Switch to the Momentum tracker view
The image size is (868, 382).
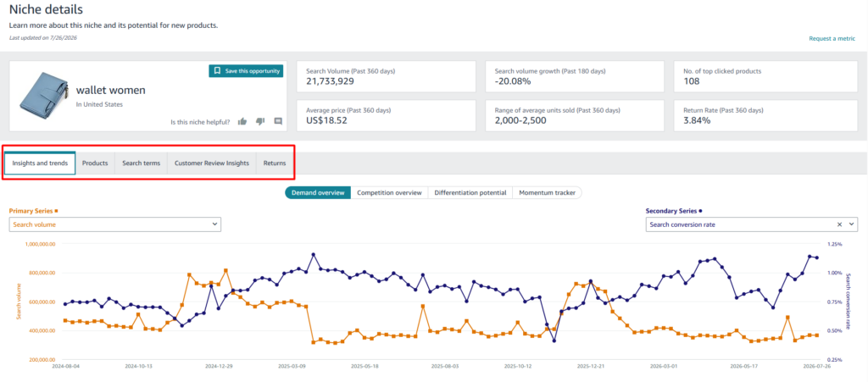pyautogui.click(x=547, y=193)
